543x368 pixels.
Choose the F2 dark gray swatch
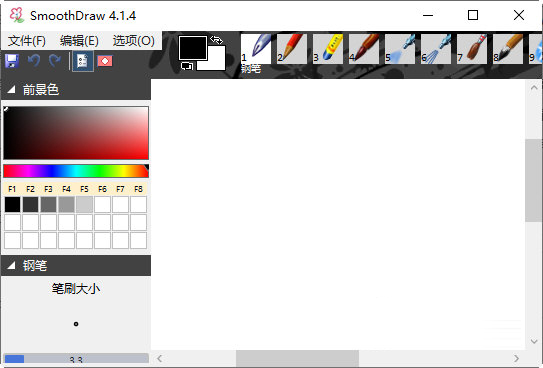point(30,204)
